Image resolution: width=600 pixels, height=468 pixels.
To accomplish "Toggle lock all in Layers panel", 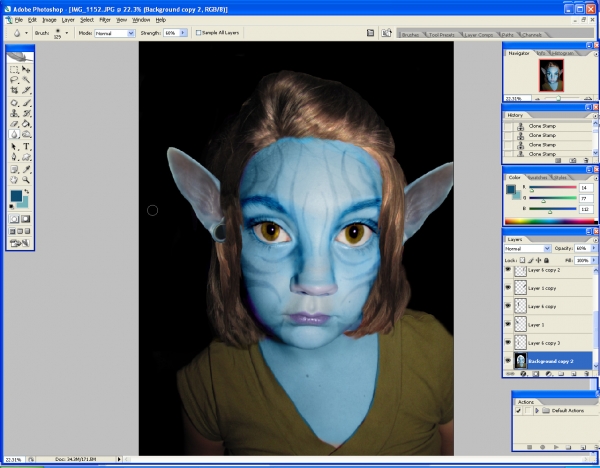I will [546, 260].
